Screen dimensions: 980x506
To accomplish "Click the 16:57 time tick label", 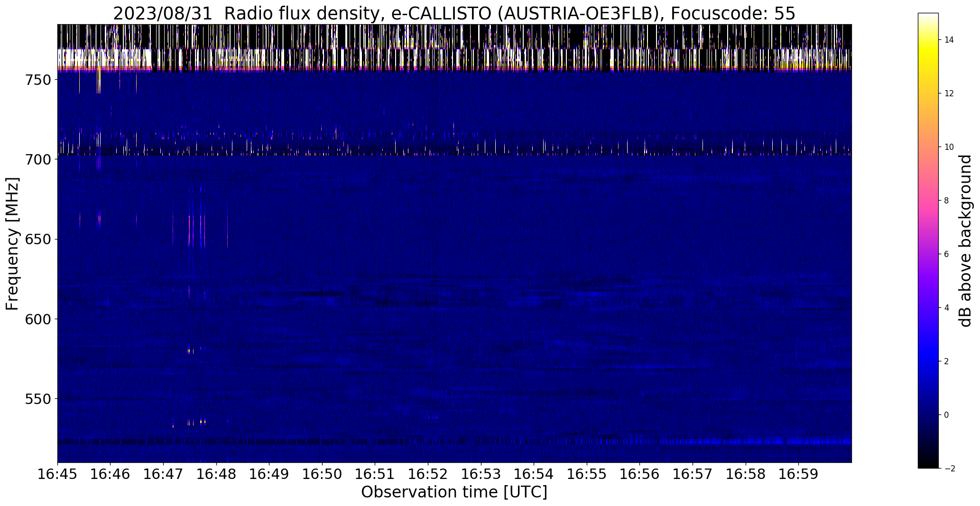I will 693,474.
